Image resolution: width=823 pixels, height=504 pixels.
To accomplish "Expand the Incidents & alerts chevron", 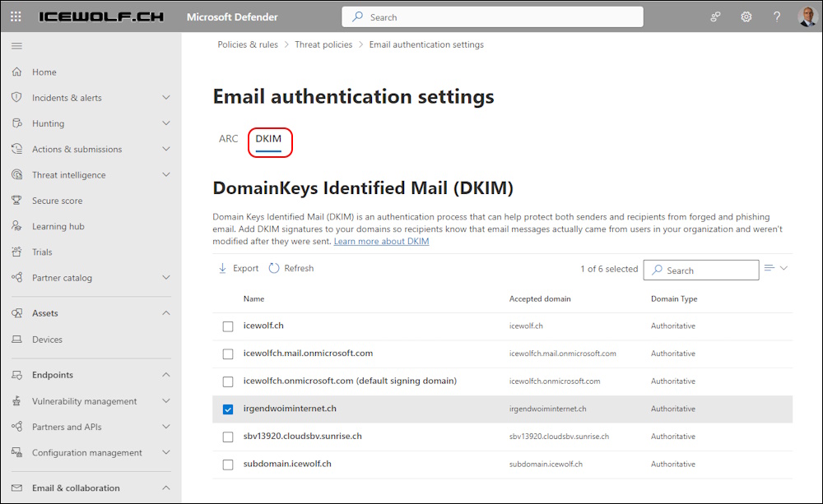I will click(166, 98).
